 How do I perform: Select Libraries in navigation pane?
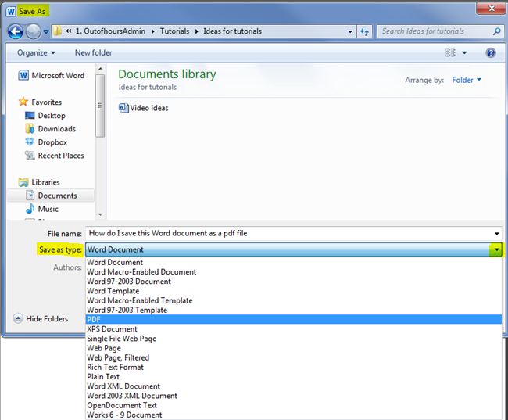point(39,182)
